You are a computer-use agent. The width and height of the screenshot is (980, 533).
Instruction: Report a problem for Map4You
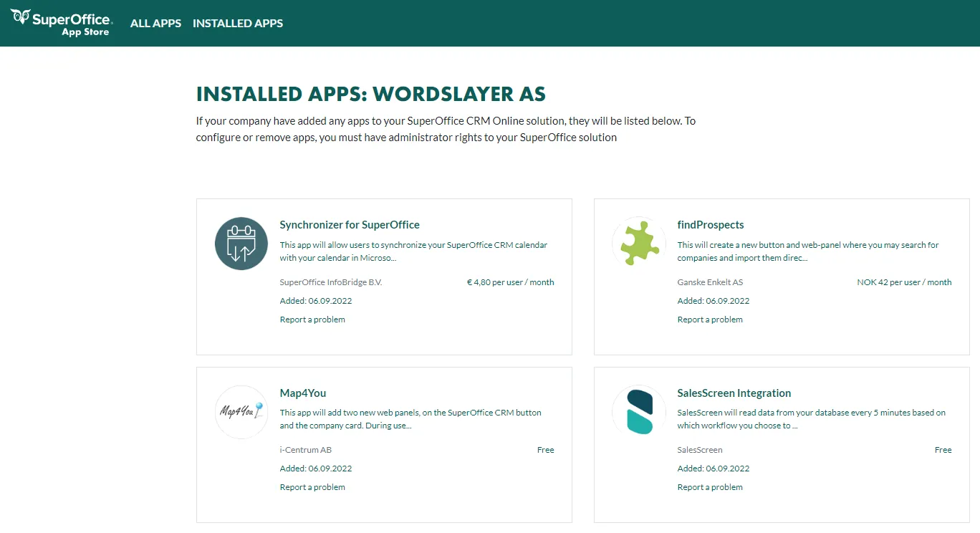point(312,487)
